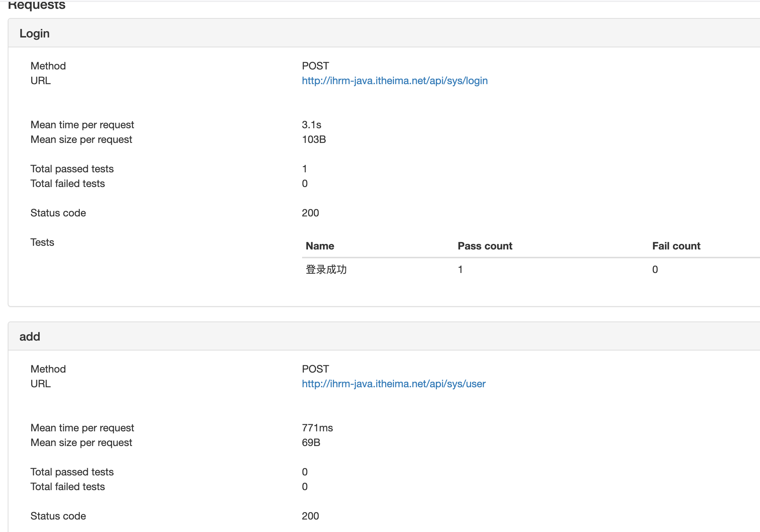The height and width of the screenshot is (532, 760).
Task: Click the Total failed tests label under add
Action: (x=68, y=486)
